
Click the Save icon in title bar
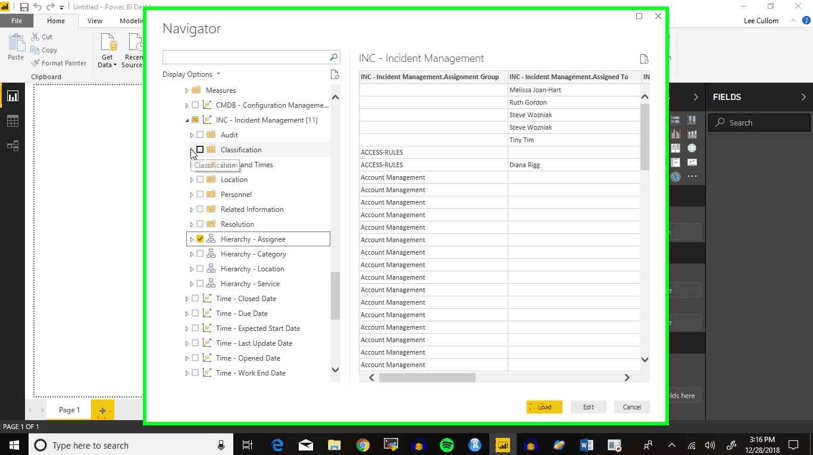click(x=24, y=7)
